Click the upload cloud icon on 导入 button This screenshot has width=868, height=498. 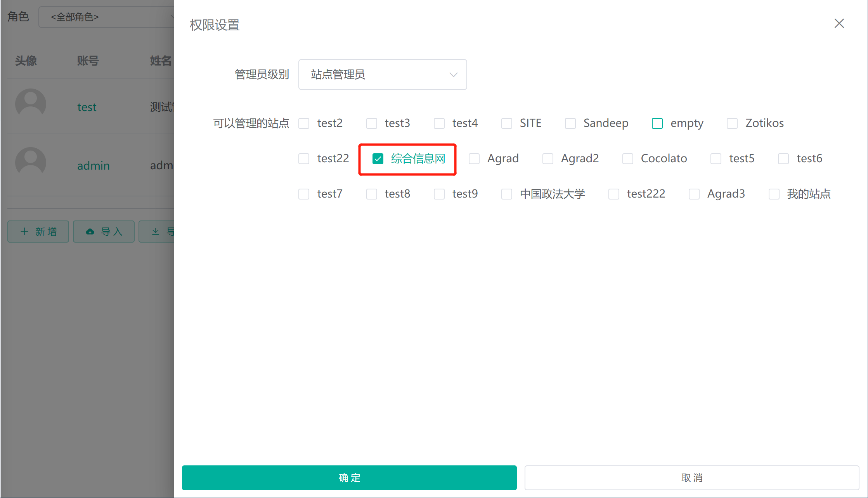point(90,231)
